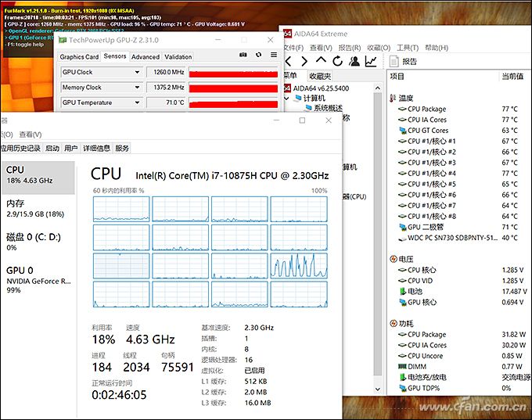
Task: Switch to GPU-Z Sensors tab
Action: click(115, 56)
